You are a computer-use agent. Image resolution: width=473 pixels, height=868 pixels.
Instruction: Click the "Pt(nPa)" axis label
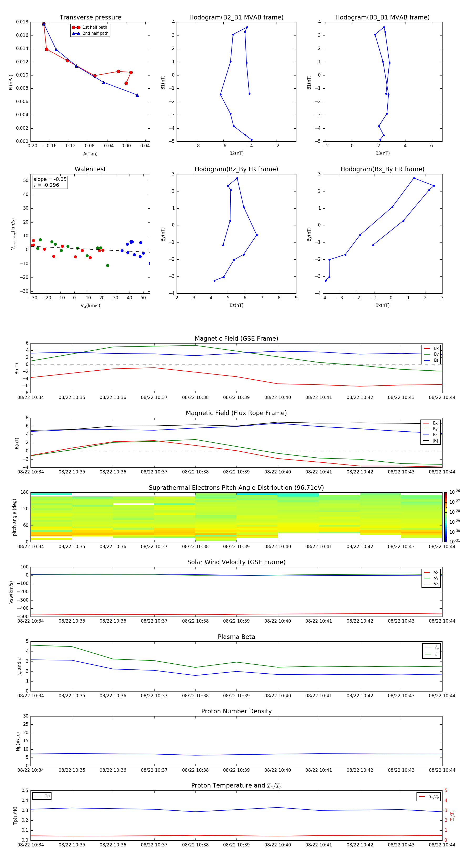tap(11, 82)
